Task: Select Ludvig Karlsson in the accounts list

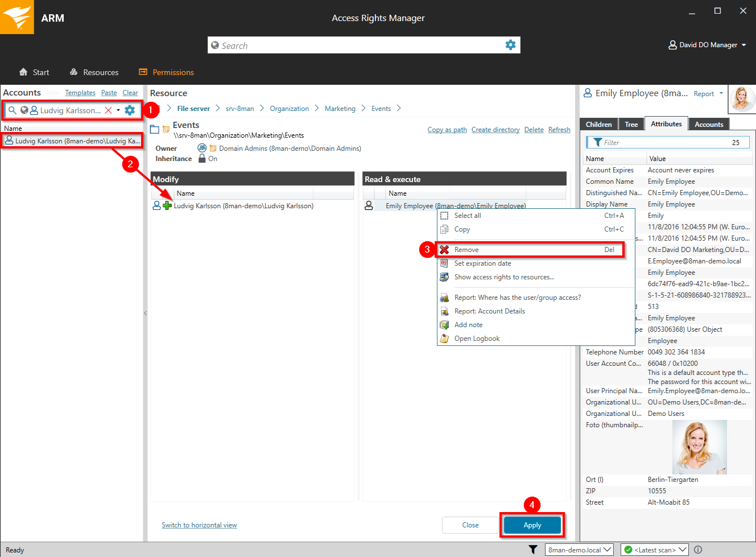Action: tap(72, 141)
